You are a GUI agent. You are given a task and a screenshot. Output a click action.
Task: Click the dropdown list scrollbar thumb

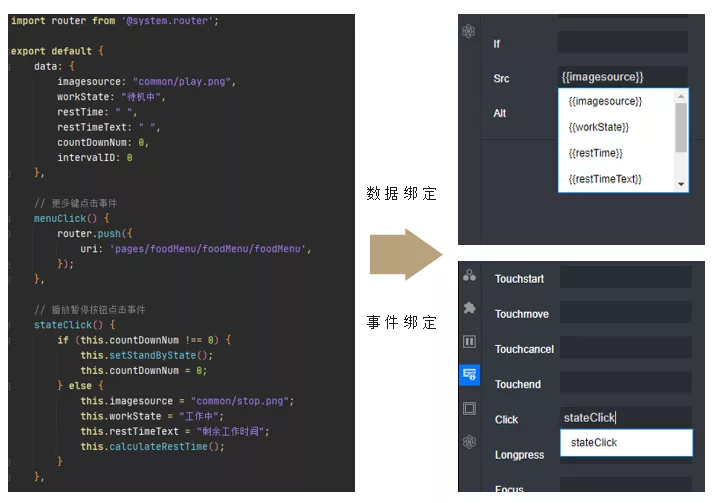pyautogui.click(x=681, y=127)
